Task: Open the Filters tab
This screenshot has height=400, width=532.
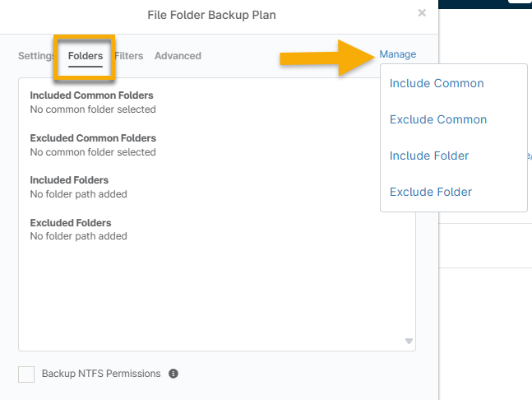Action: (x=129, y=56)
